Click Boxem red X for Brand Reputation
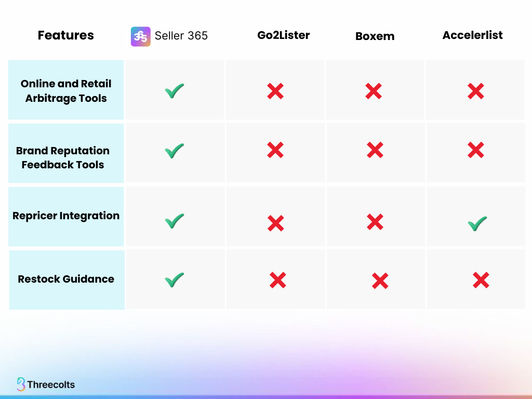The image size is (532, 399). point(375,150)
